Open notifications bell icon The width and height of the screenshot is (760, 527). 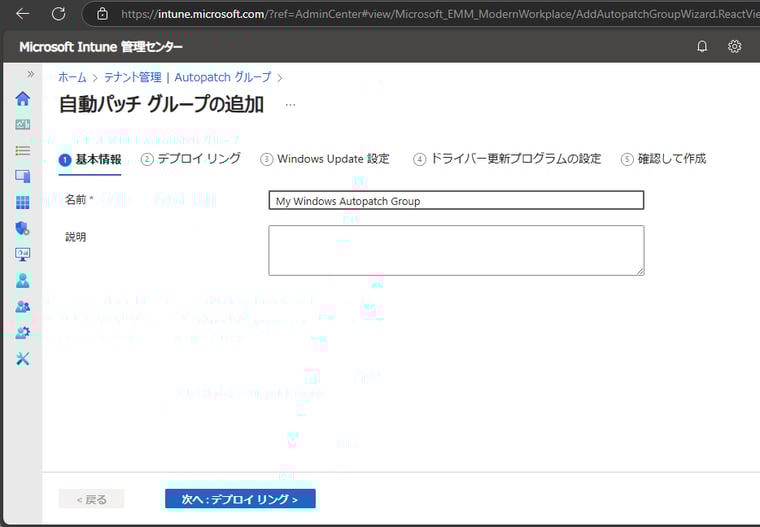702,47
